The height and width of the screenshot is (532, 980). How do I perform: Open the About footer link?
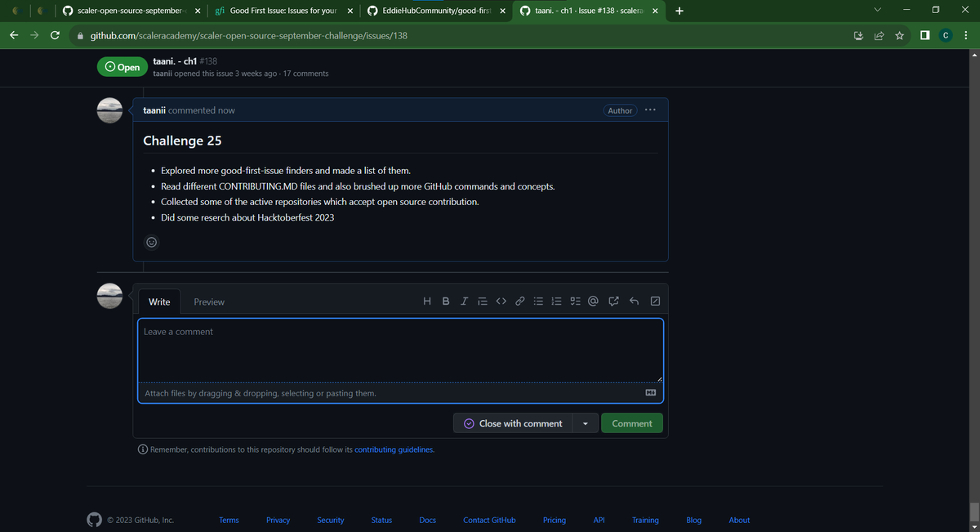[739, 520]
